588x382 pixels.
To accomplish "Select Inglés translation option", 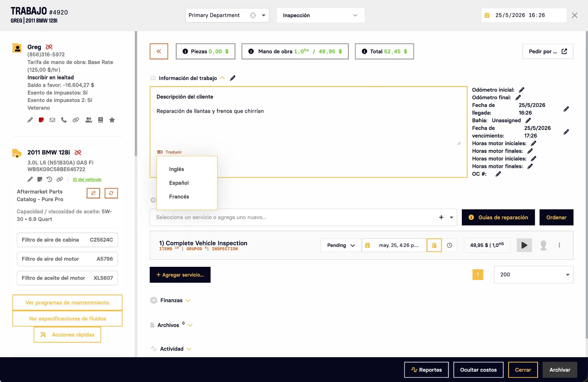I will click(x=177, y=169).
